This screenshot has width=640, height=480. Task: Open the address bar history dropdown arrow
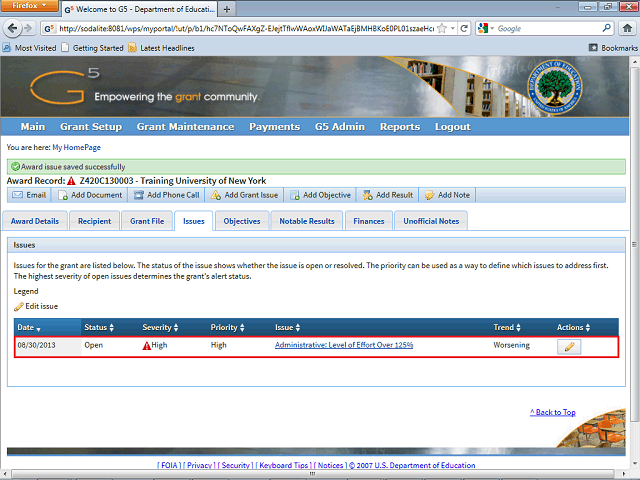click(x=453, y=28)
